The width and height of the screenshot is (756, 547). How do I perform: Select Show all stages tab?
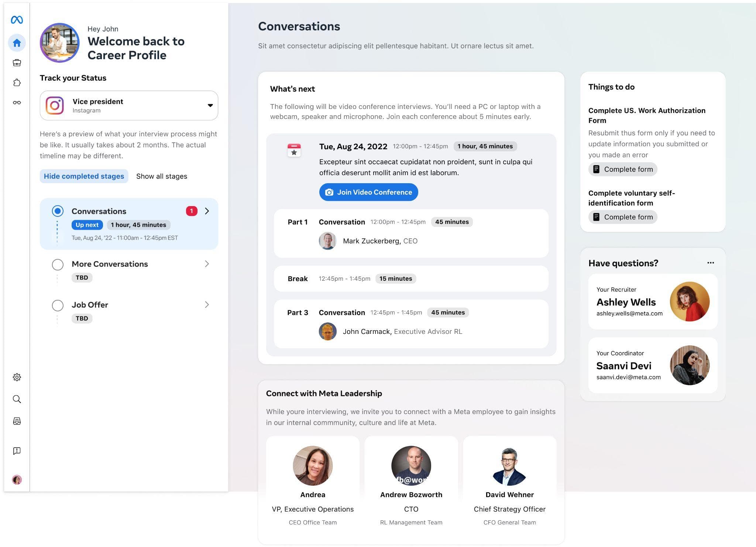coord(162,176)
